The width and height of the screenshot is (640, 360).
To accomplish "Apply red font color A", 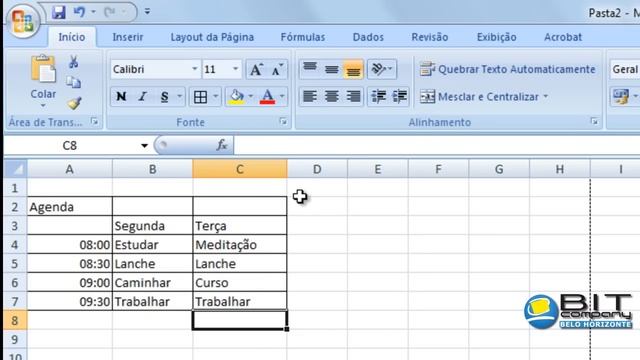I will pos(267,97).
